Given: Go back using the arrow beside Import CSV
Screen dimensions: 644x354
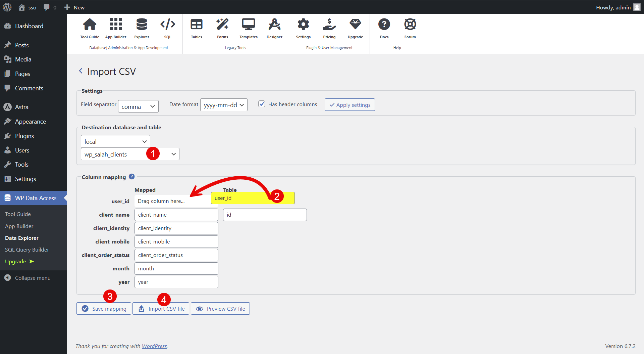Looking at the screenshot, I should coord(80,71).
